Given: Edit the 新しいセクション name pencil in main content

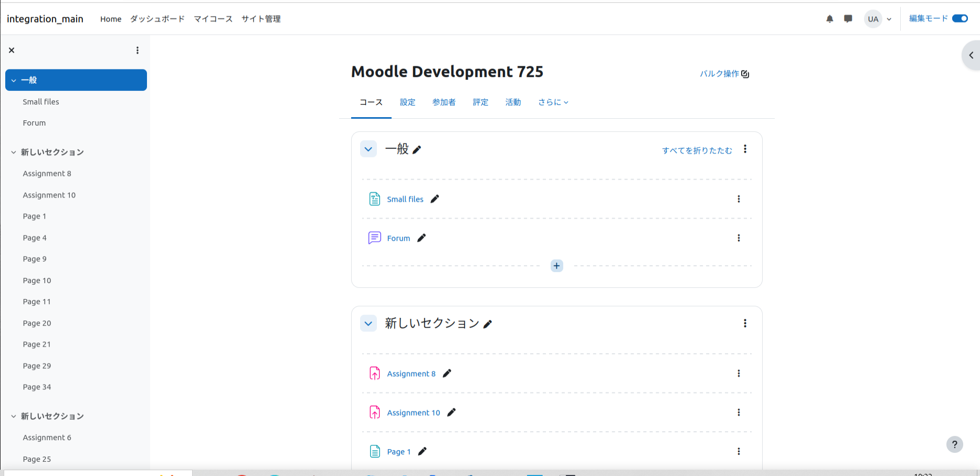Looking at the screenshot, I should (x=488, y=324).
